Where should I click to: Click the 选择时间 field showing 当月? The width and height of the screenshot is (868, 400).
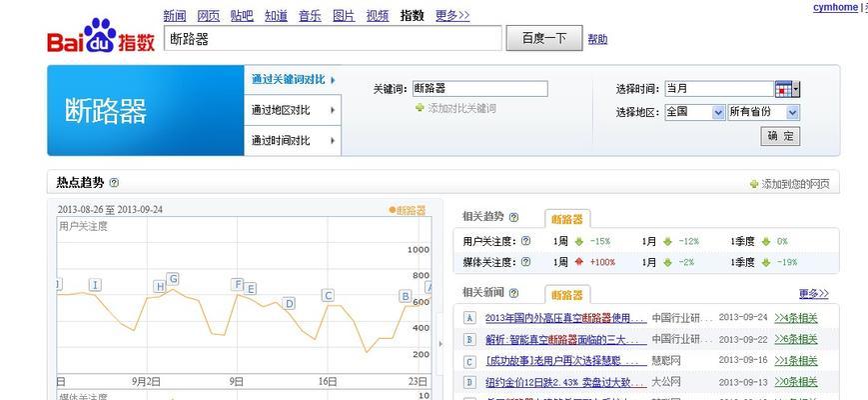(719, 89)
